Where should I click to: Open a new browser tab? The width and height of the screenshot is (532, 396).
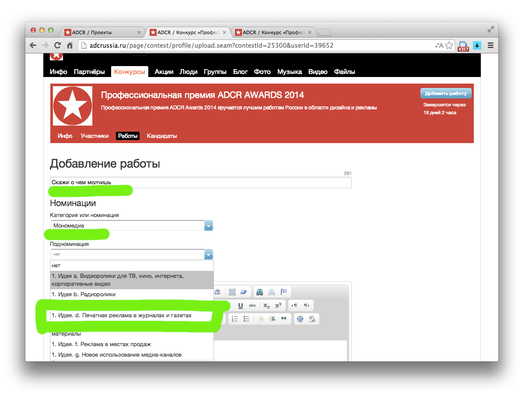324,32
